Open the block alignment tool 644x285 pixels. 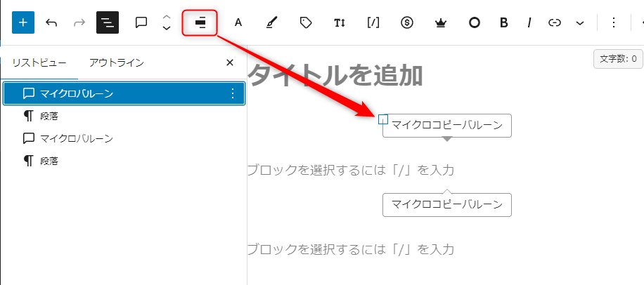200,22
